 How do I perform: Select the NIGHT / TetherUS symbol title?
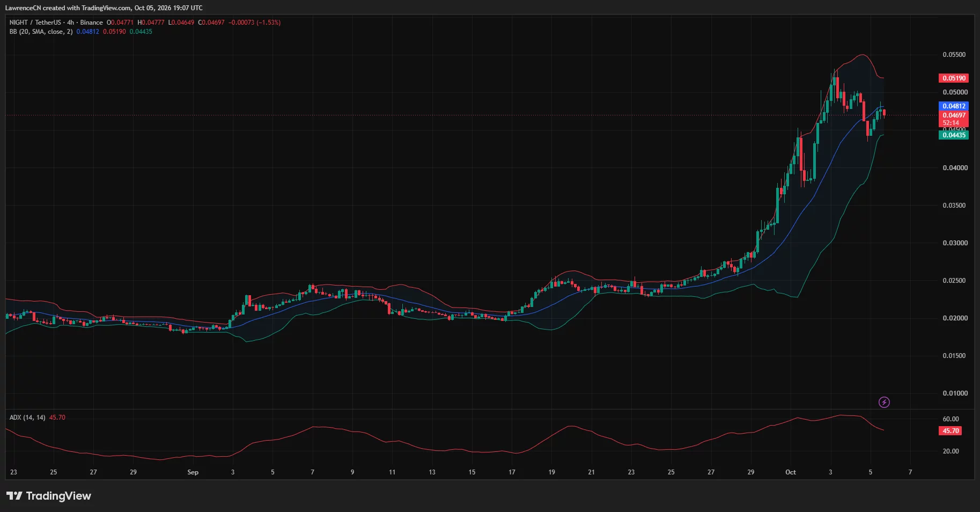coord(35,23)
